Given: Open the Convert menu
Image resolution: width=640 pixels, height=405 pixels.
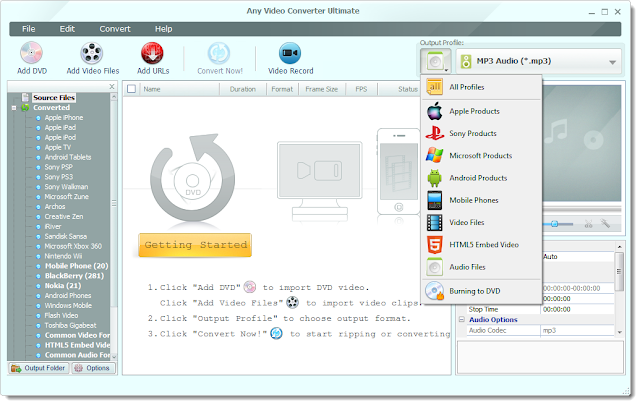Looking at the screenshot, I should pos(115,29).
